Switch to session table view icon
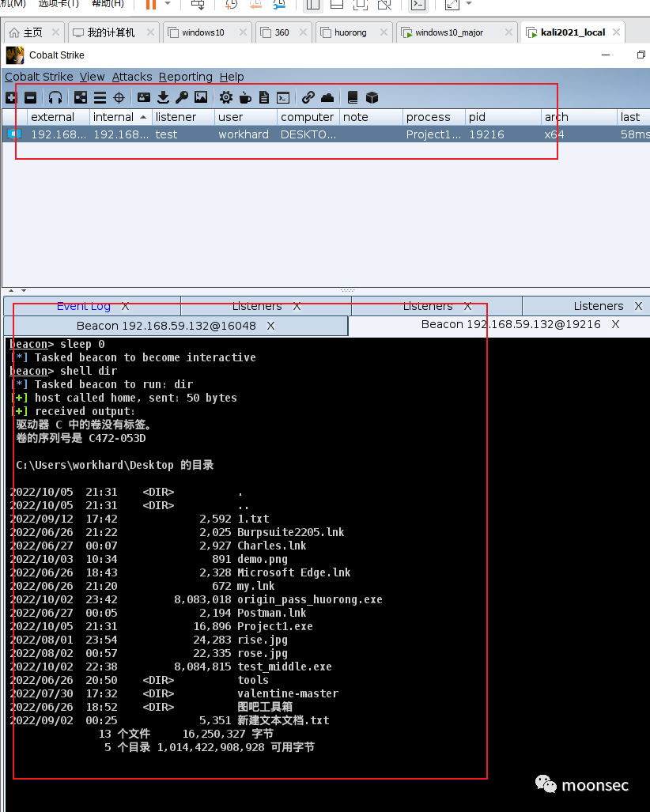Image resolution: width=650 pixels, height=812 pixels. [x=100, y=97]
